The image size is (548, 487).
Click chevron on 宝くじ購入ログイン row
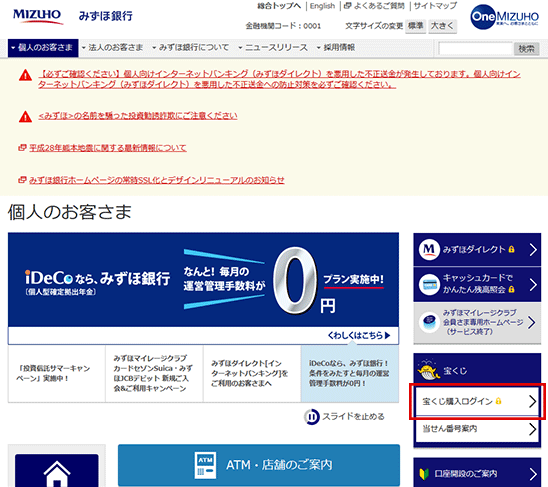tap(532, 401)
